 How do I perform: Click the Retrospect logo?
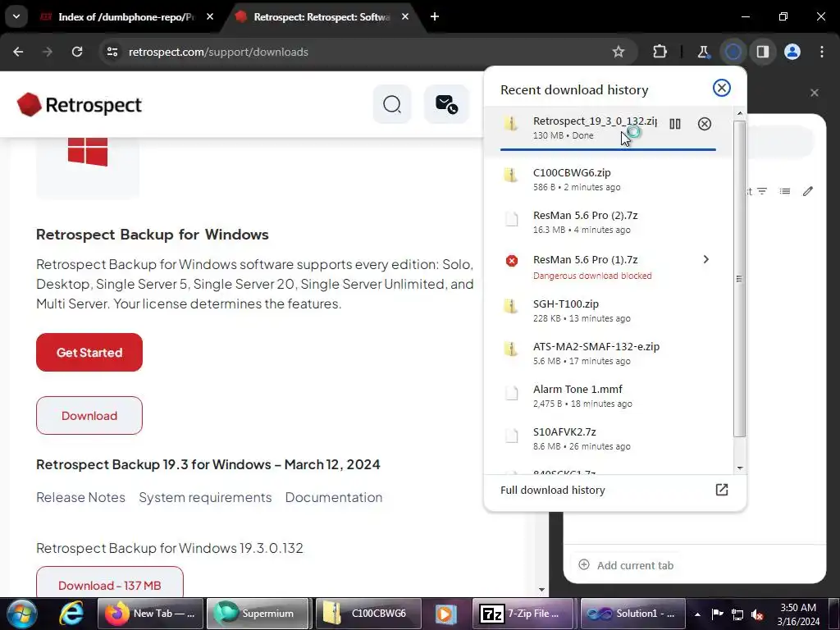(x=80, y=105)
